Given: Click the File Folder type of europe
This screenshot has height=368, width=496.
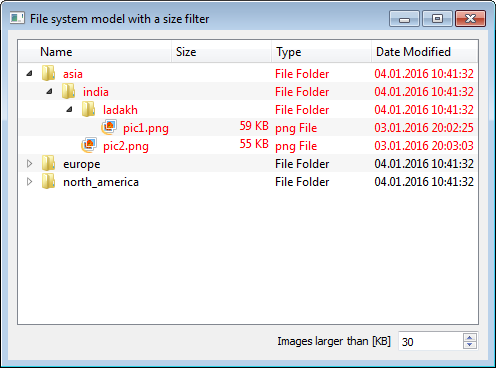Looking at the screenshot, I should [302, 164].
